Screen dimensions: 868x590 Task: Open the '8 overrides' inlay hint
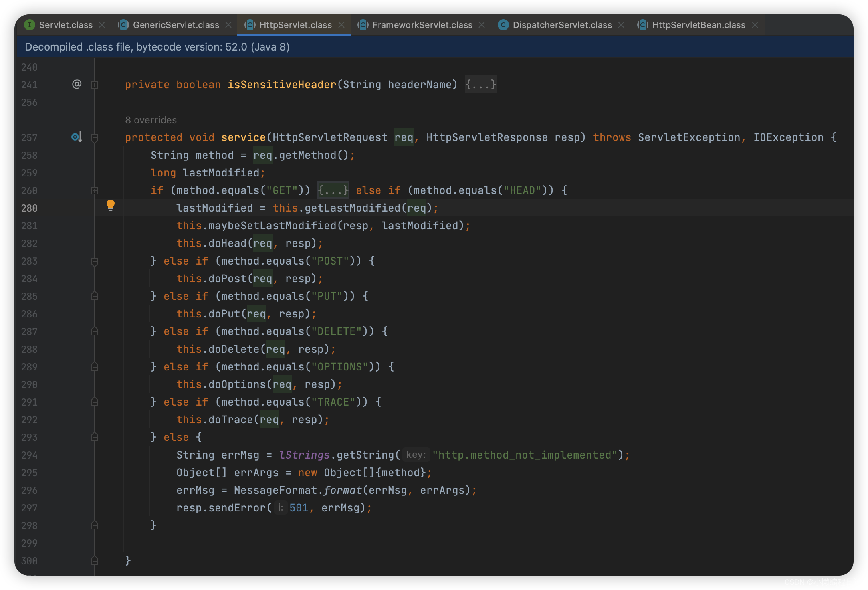click(151, 120)
